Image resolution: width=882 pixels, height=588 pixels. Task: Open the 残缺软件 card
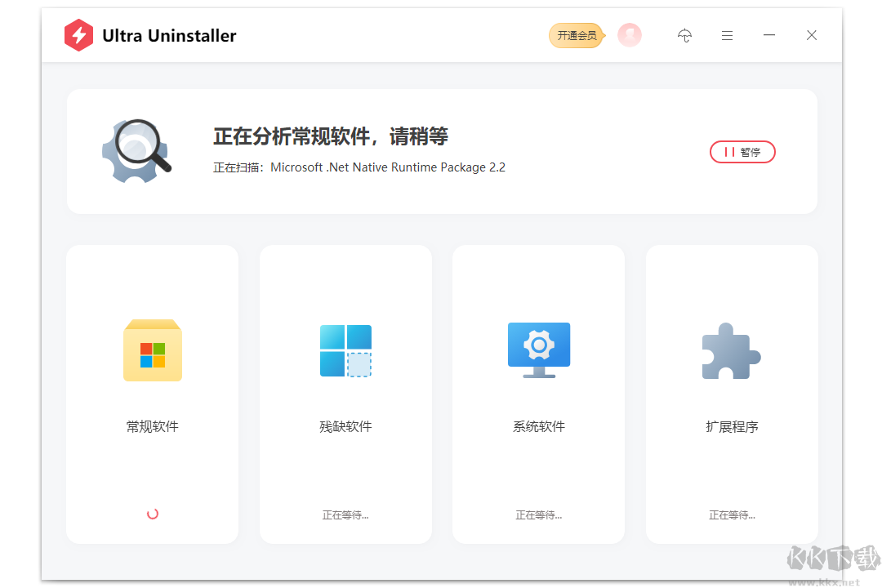(345, 394)
